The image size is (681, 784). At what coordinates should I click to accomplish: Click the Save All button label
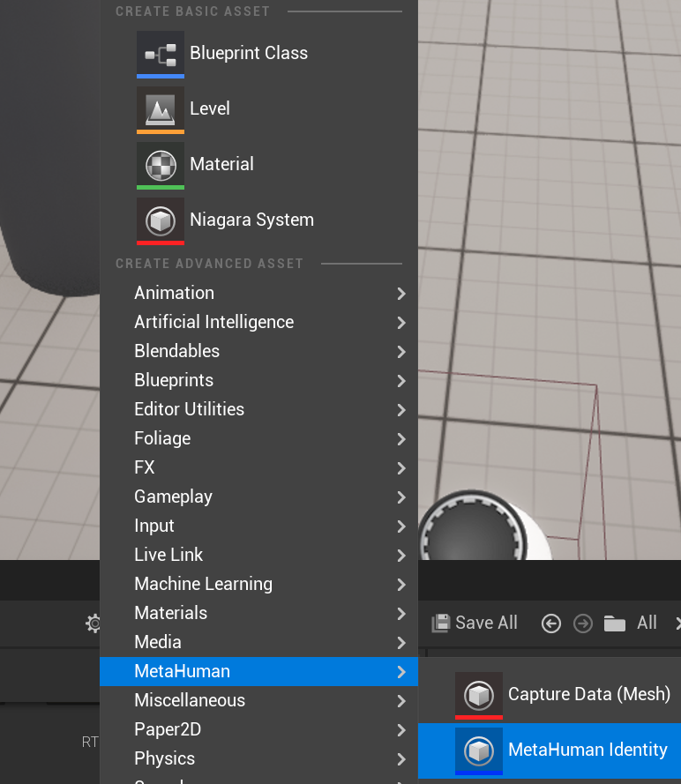coord(486,623)
